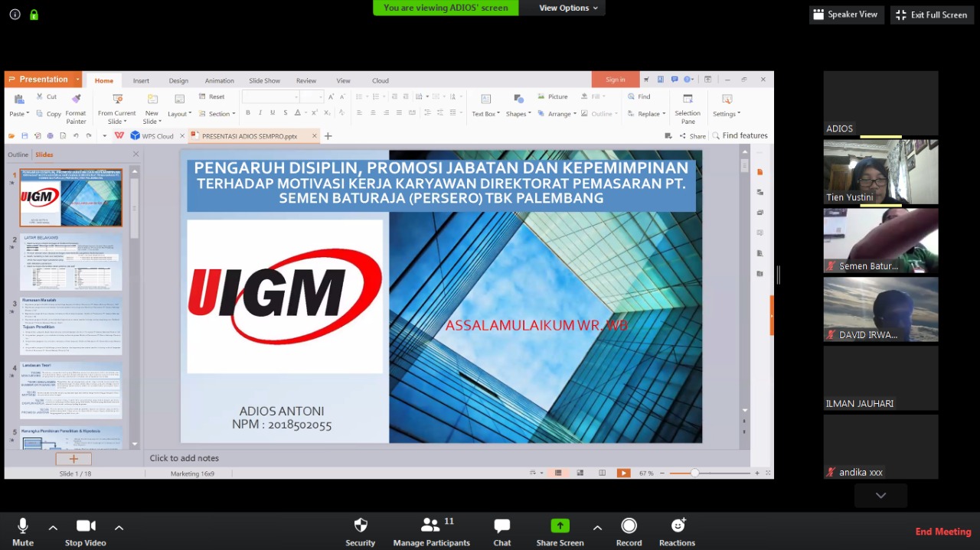Image resolution: width=980 pixels, height=550 pixels.
Task: Toggle Strikethrough formatting
Action: tap(285, 113)
